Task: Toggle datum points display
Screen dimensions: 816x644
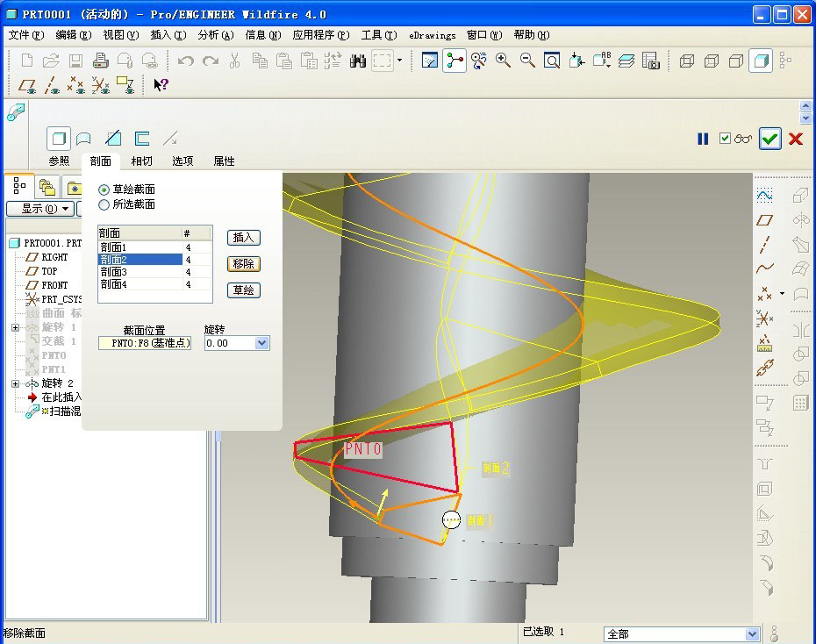Action: coord(76,85)
